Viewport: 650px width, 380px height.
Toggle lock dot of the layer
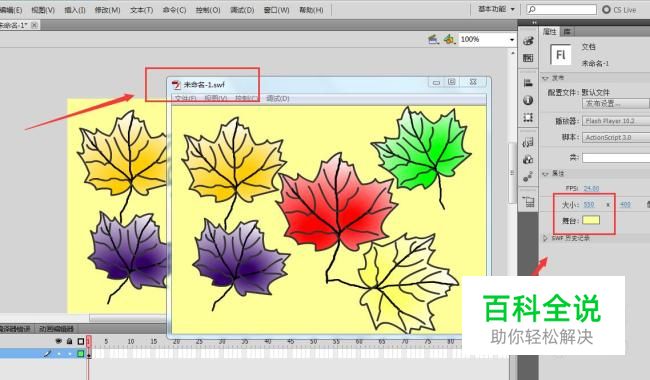(x=70, y=353)
